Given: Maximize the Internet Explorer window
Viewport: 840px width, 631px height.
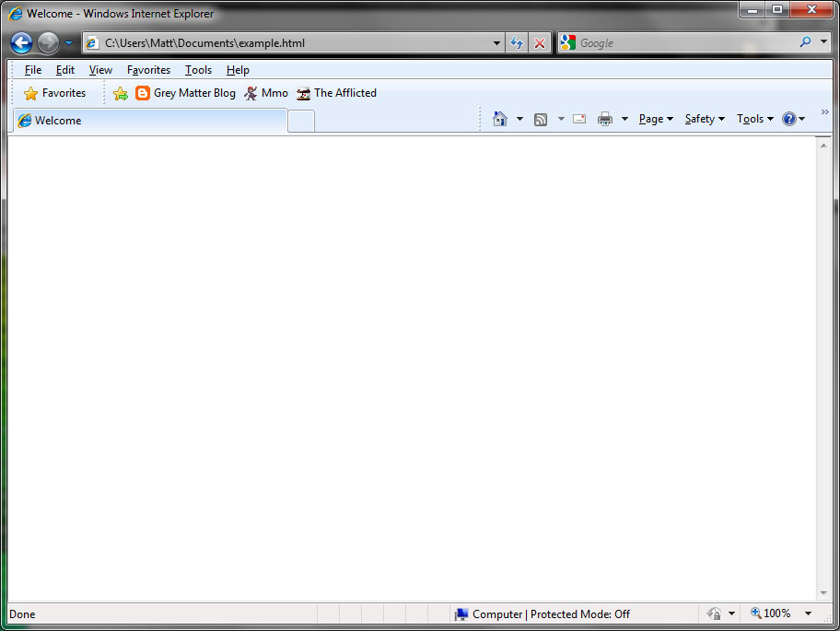Looking at the screenshot, I should coord(777,10).
